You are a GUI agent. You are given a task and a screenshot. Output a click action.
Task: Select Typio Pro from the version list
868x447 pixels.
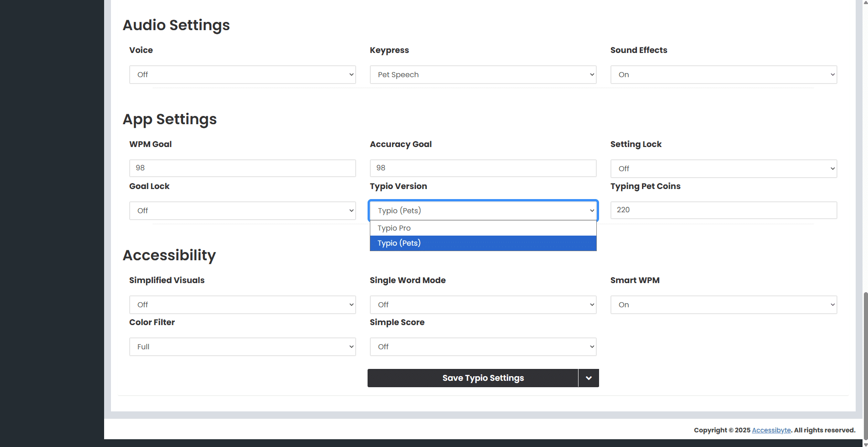point(483,228)
